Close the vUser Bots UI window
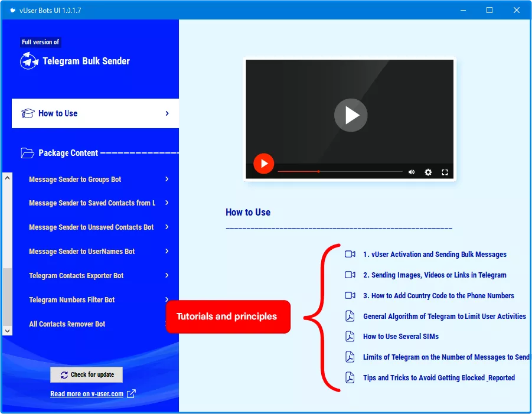The height and width of the screenshot is (414, 532). 517,10
